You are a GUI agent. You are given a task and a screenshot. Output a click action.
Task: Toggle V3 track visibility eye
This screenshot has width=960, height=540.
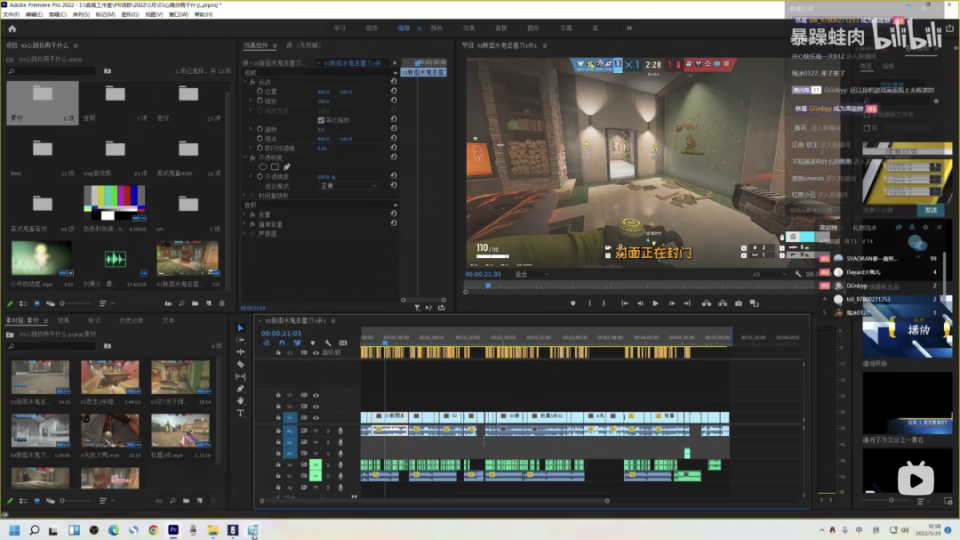click(x=316, y=395)
